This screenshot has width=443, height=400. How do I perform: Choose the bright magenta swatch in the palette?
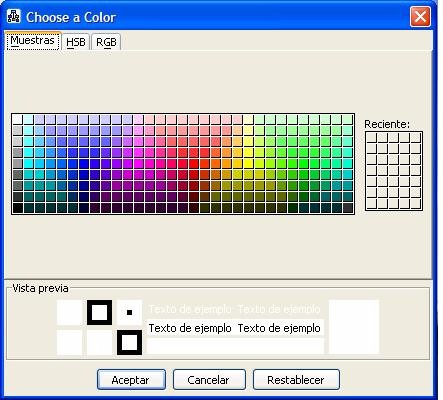[x=138, y=163]
